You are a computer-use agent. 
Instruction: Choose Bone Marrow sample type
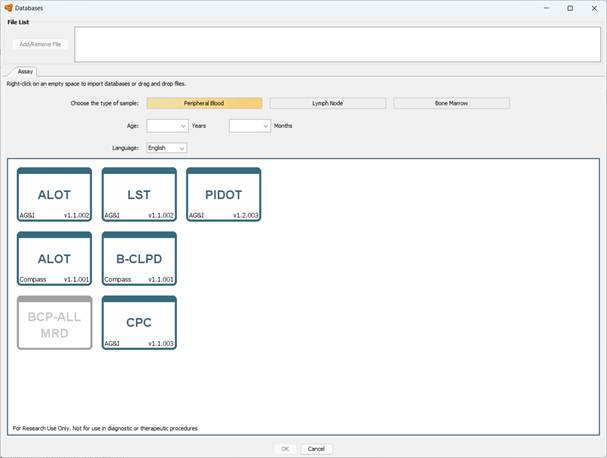(451, 103)
